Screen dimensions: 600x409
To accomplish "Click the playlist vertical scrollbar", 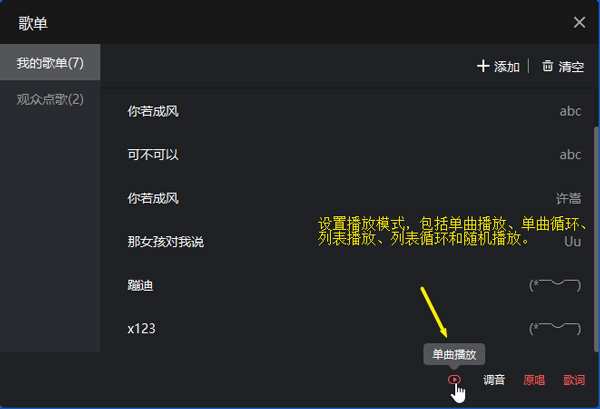I will (x=596, y=239).
